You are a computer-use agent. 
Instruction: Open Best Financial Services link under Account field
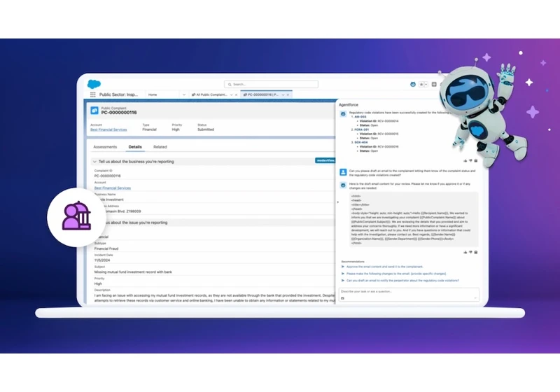tap(113, 188)
